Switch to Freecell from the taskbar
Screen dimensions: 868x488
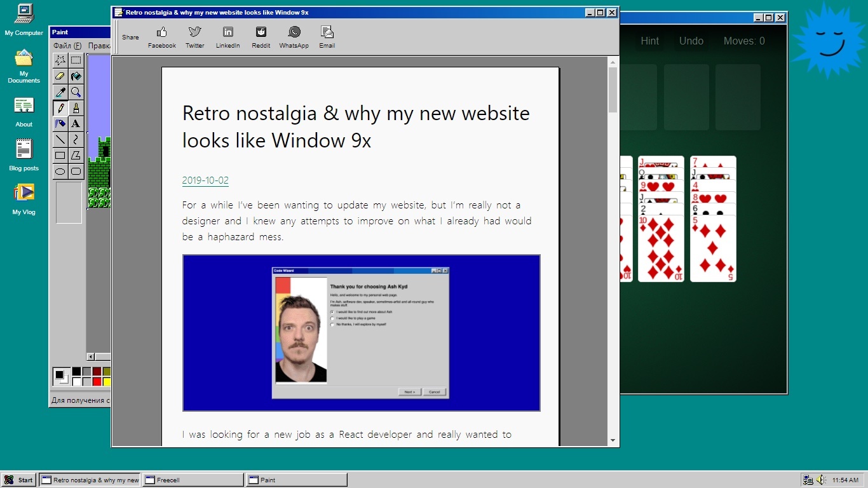(193, 480)
